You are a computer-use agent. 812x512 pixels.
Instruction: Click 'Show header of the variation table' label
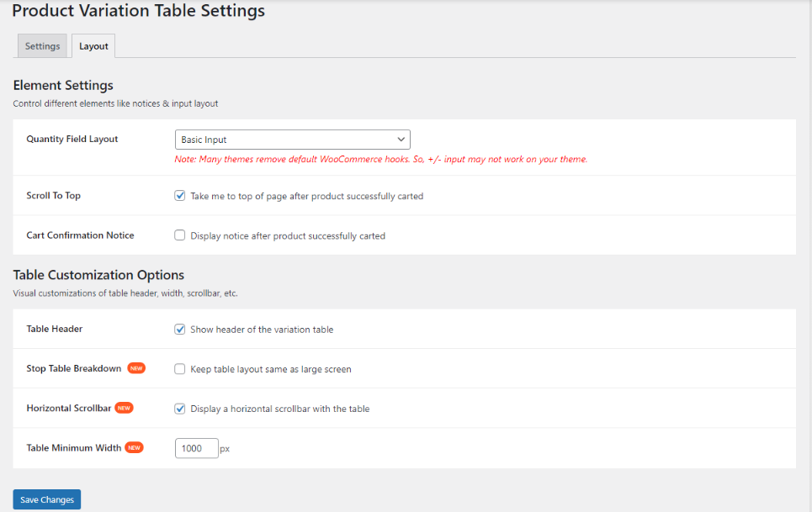[262, 330]
